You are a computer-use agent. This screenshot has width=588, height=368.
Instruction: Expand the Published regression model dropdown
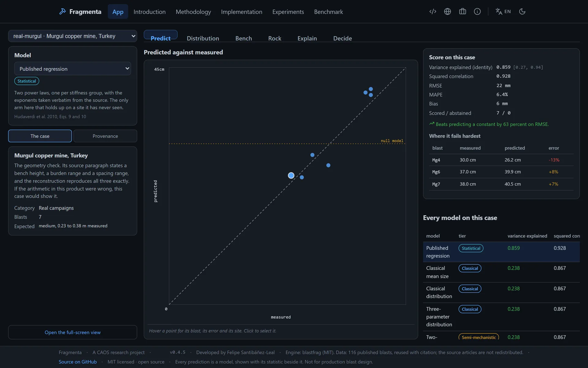[x=73, y=69]
